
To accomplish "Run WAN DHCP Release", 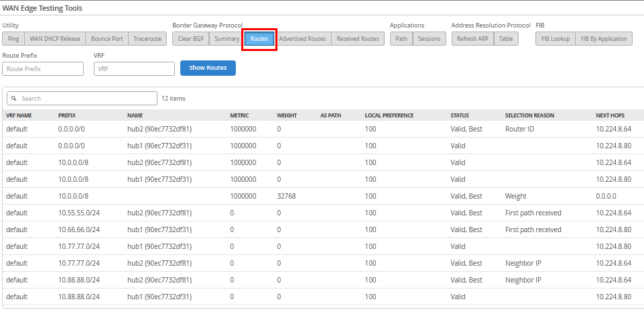I will [55, 39].
